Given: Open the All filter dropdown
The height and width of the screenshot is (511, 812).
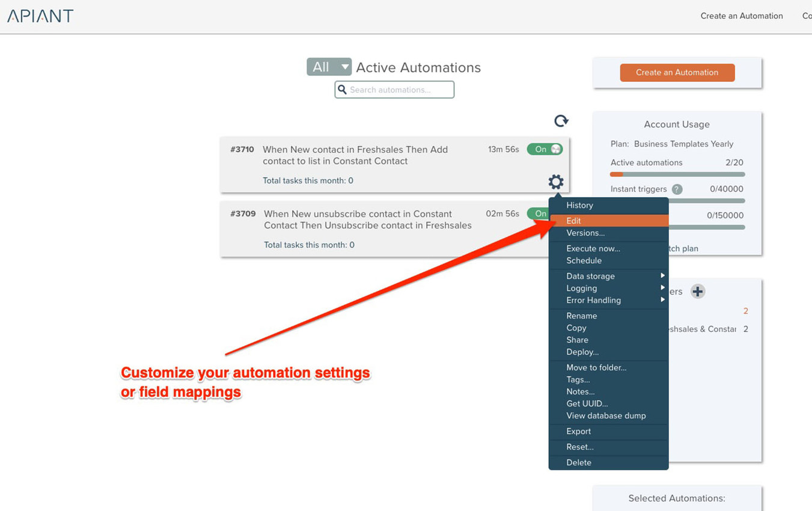Looking at the screenshot, I should pyautogui.click(x=329, y=67).
